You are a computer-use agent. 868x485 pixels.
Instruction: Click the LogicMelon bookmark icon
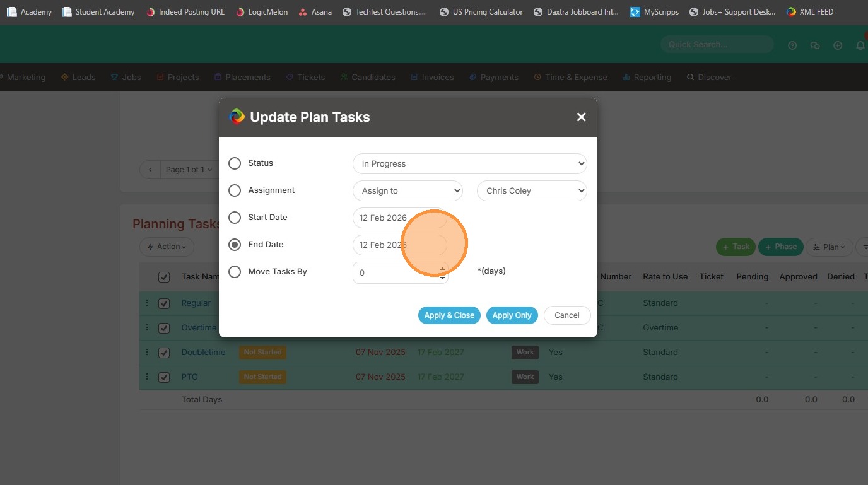240,12
